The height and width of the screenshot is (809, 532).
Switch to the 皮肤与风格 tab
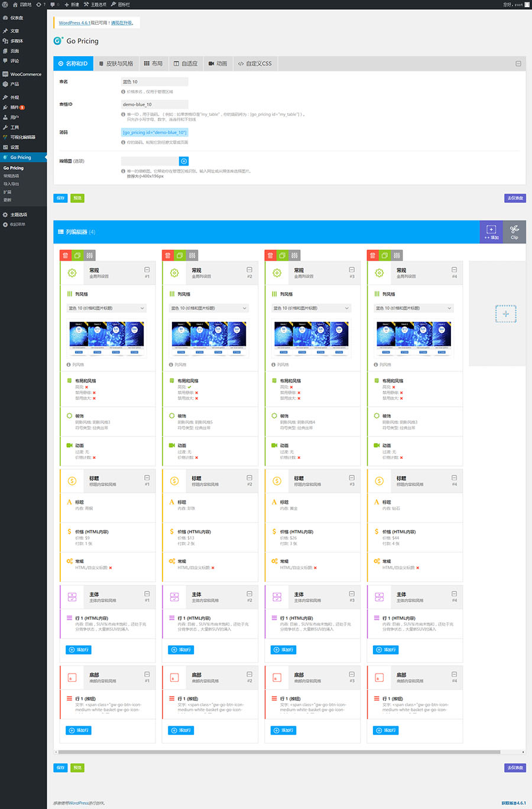click(x=116, y=63)
